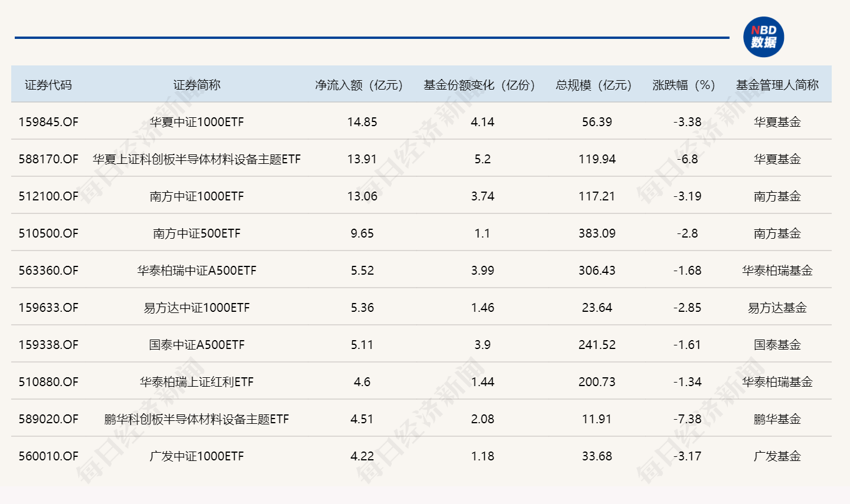This screenshot has width=850, height=504.
Task: Click the 总规模（亿元）column header
Action: click(x=594, y=85)
